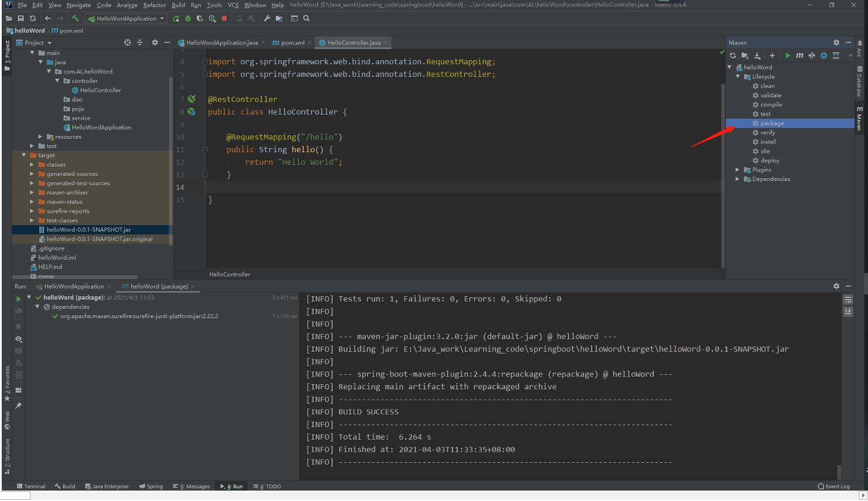The width and height of the screenshot is (868, 501).
Task: Click Download Sources icon in Maven panel
Action: pyautogui.click(x=758, y=56)
